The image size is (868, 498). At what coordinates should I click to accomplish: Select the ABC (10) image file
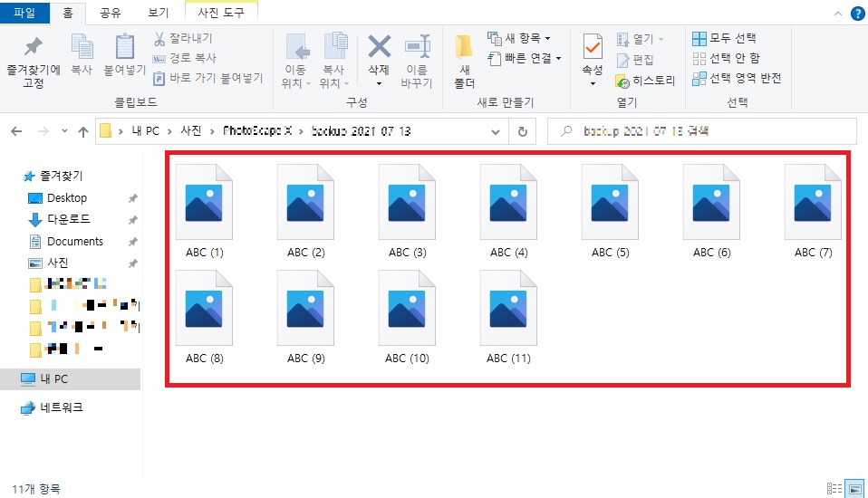tap(407, 317)
